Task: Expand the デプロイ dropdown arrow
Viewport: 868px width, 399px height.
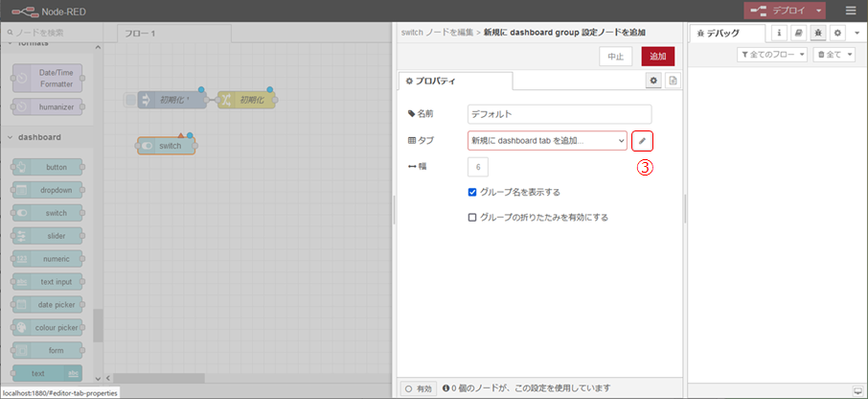Action: 819,11
